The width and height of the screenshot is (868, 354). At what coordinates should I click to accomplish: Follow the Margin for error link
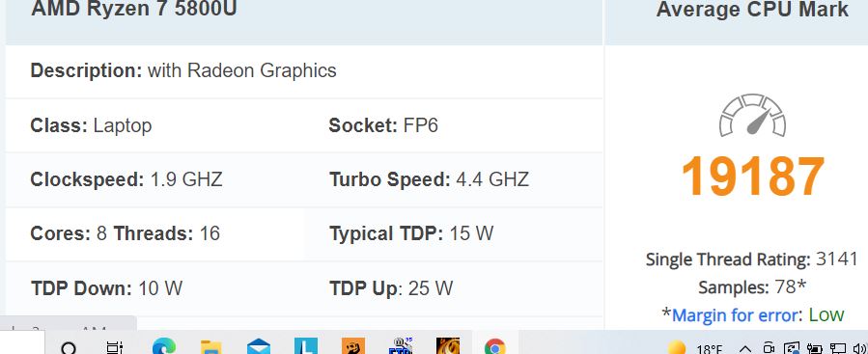[x=735, y=315]
